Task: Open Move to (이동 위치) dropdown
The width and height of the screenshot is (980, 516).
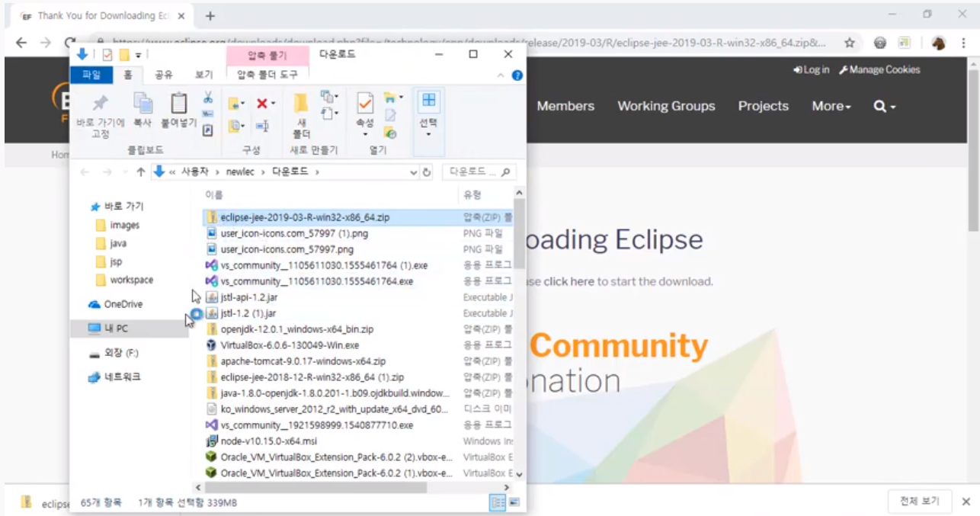Action: pyautogui.click(x=238, y=104)
